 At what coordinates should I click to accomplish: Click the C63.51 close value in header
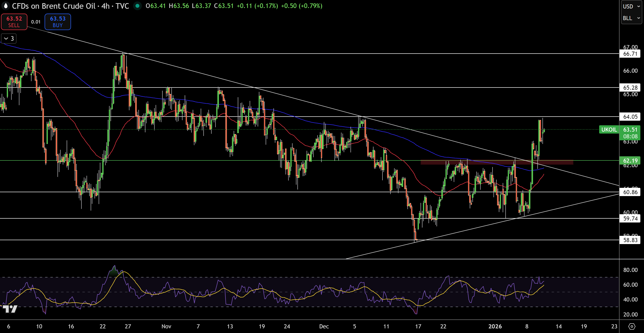pos(224,6)
